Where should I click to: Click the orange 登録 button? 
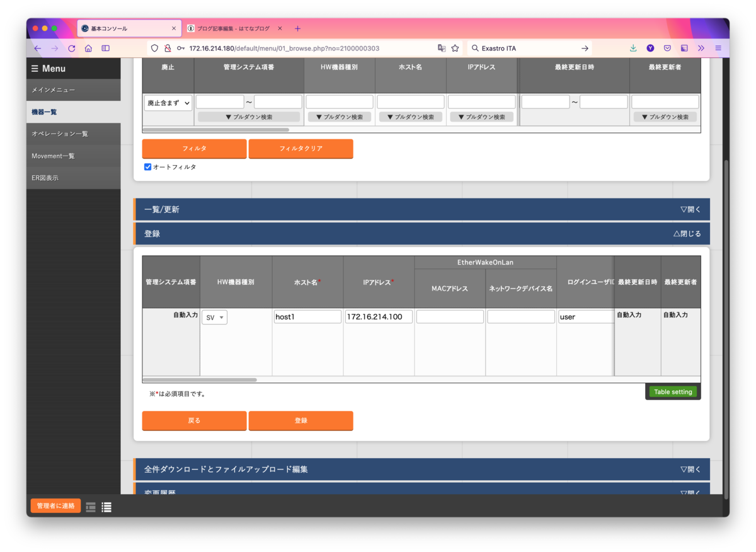pyautogui.click(x=301, y=420)
